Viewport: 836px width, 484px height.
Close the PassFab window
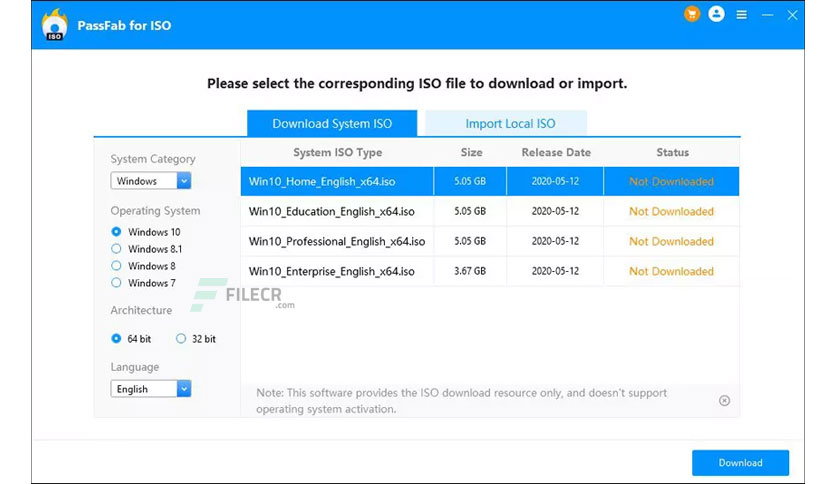pyautogui.click(x=792, y=15)
